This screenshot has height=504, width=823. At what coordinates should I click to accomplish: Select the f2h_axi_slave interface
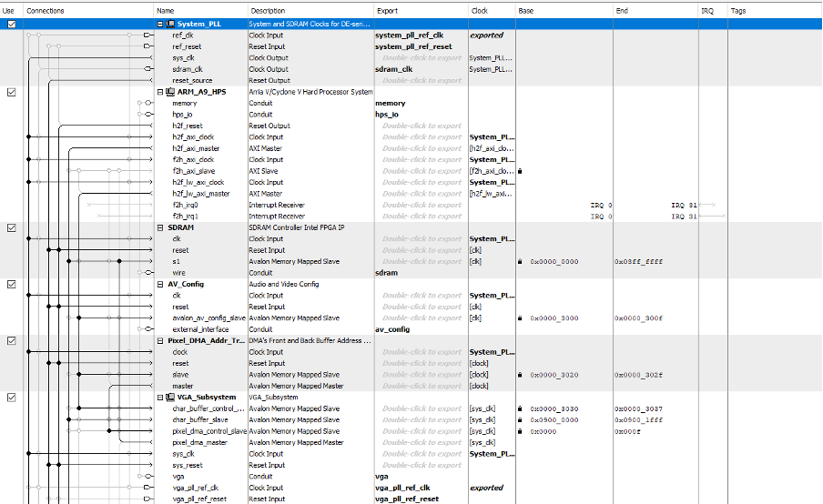click(x=194, y=171)
